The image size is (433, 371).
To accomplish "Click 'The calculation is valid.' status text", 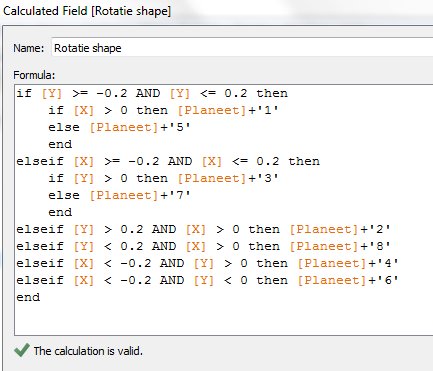I will (88, 351).
